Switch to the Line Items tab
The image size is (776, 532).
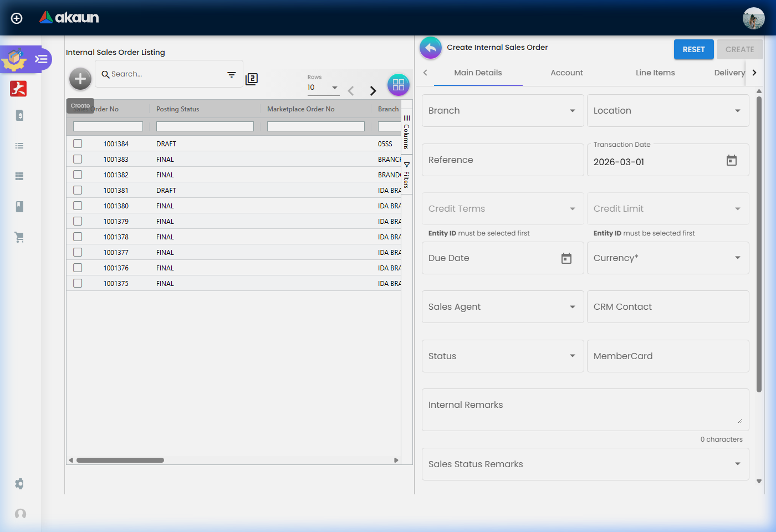coord(655,73)
